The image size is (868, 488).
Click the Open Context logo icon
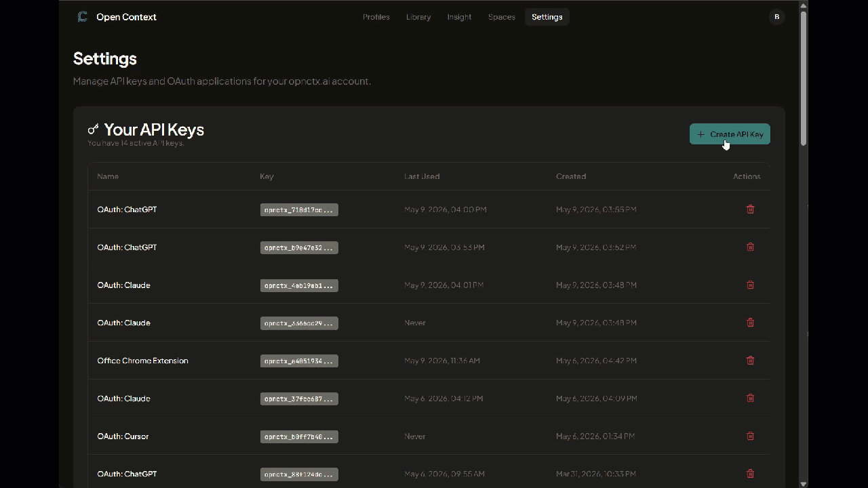pyautogui.click(x=83, y=17)
